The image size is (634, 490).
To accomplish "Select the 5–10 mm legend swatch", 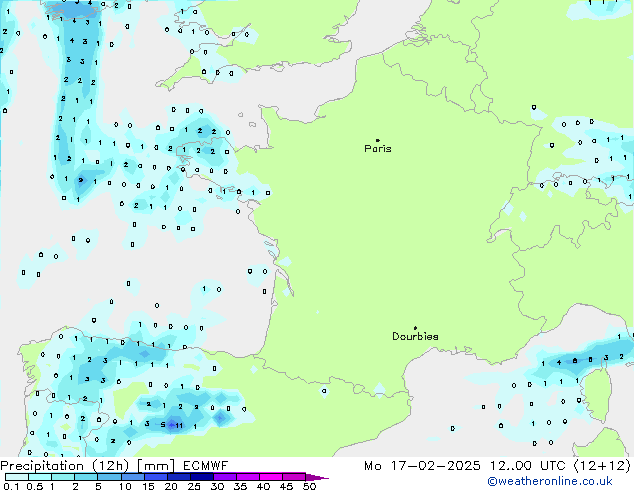I will pos(109,477).
